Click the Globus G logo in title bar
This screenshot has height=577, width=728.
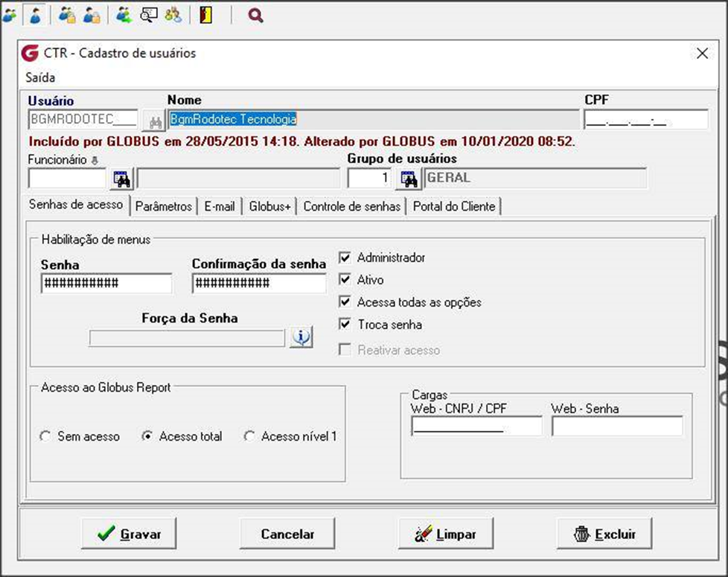[x=31, y=53]
